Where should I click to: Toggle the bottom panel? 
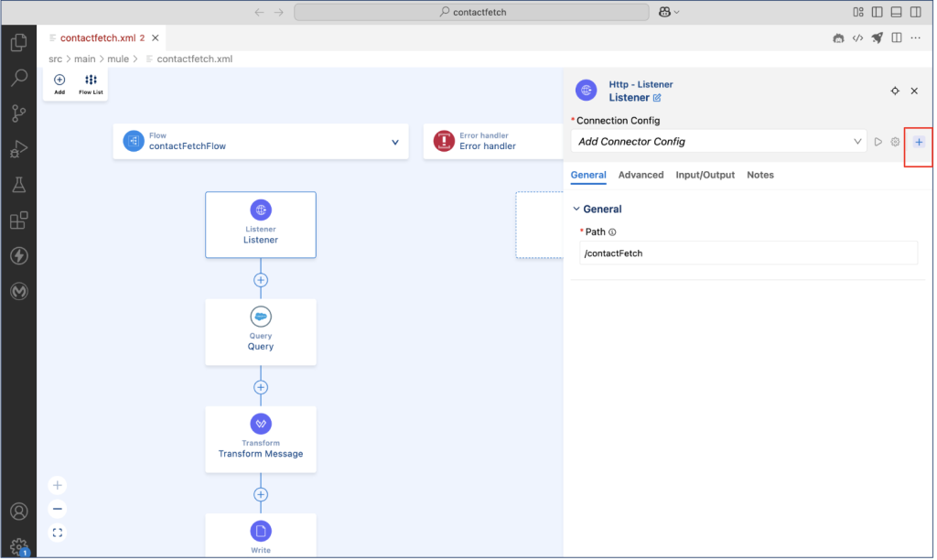point(897,12)
